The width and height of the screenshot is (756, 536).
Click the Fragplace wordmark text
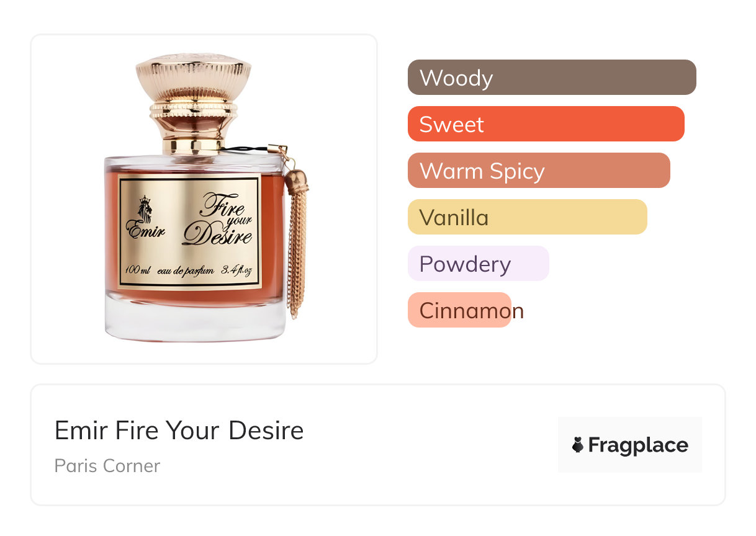click(x=638, y=445)
